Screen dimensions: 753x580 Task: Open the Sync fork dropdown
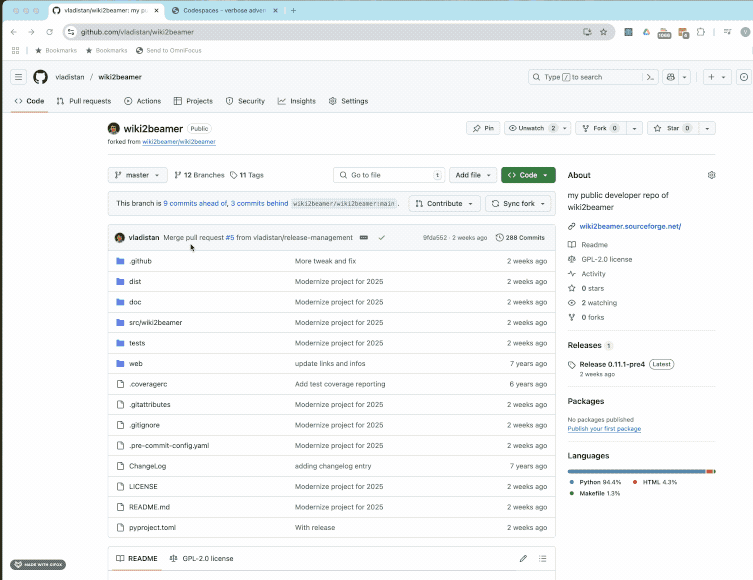coord(518,204)
